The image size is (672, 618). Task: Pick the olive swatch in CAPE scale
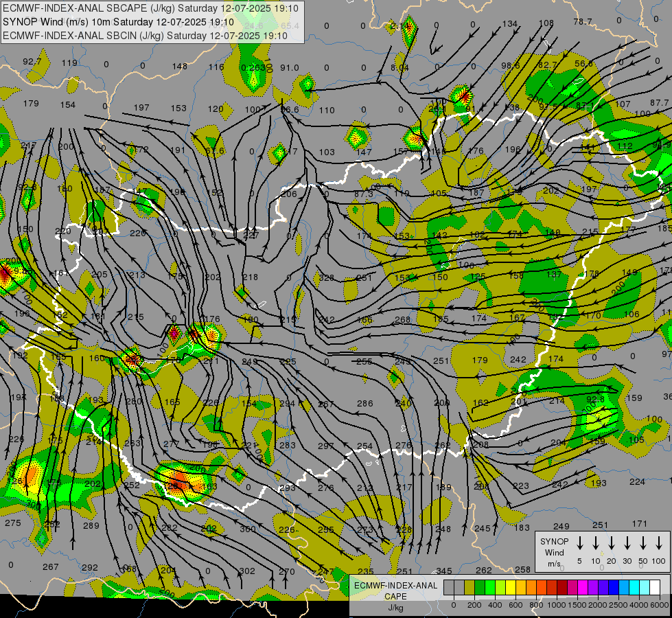pyautogui.click(x=470, y=587)
